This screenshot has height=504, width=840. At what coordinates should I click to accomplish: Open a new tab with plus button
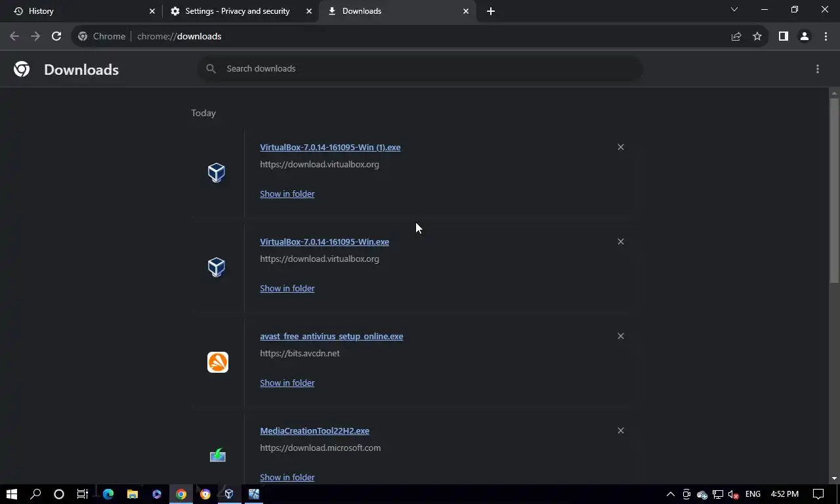pos(491,11)
